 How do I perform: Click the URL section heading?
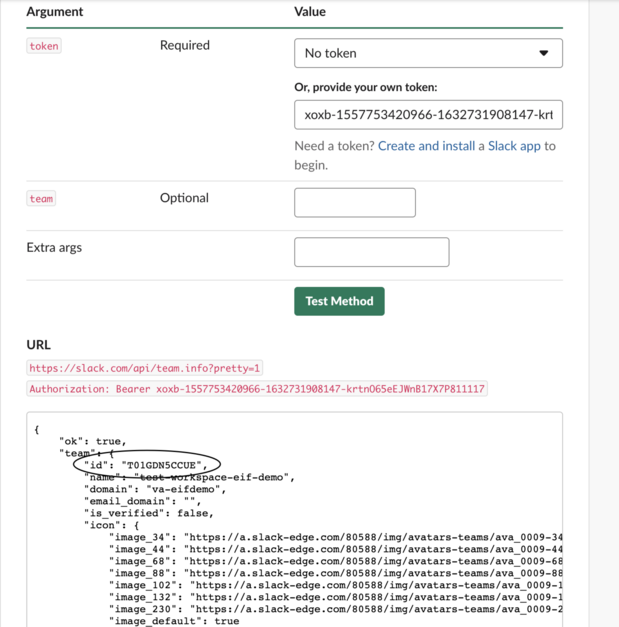[x=38, y=345]
